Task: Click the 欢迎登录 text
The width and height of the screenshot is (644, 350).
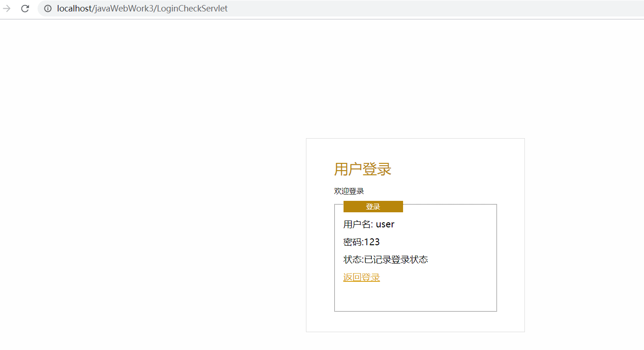Action: click(349, 191)
